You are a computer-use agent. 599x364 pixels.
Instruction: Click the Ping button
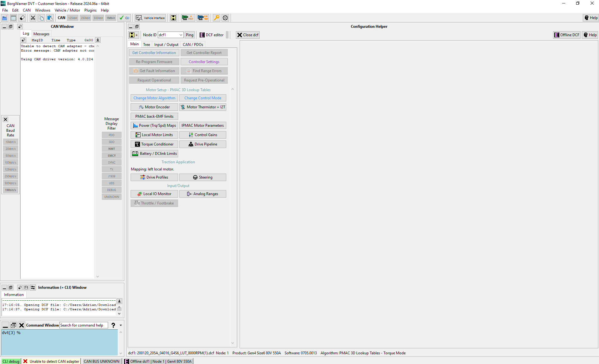190,35
